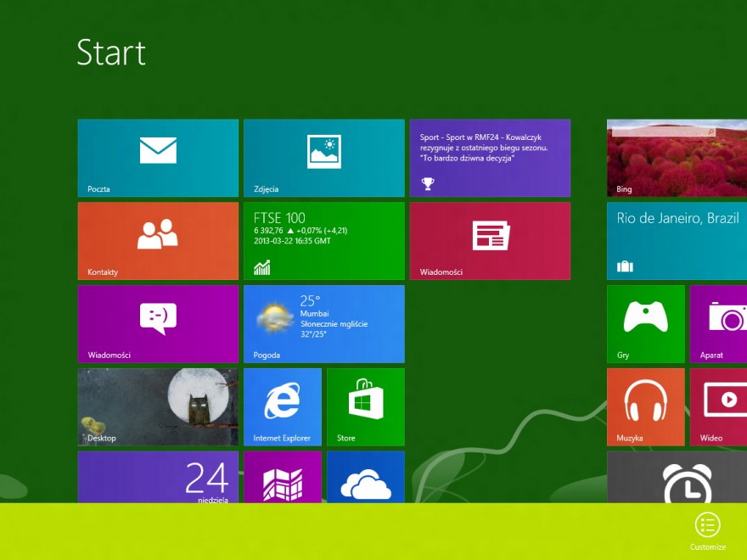Open the SkyDrive cloud tile
This screenshot has width=747, height=560.
(365, 477)
